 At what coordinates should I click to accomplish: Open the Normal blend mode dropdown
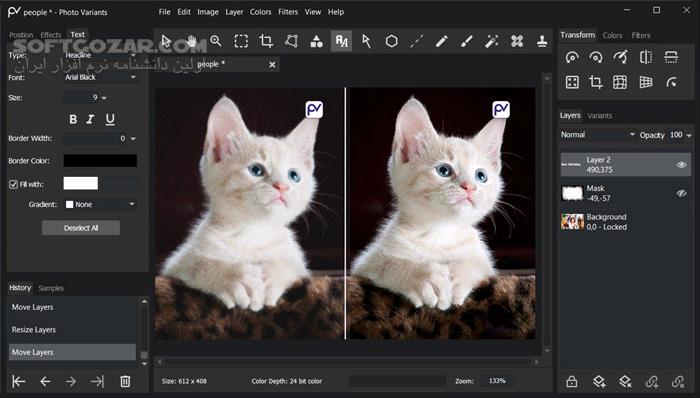598,135
